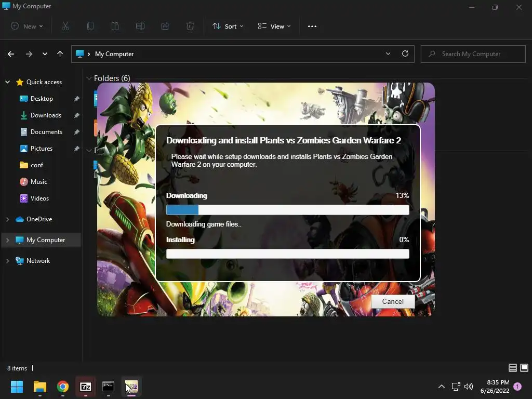
Task: Click the Search My Computer field
Action: coord(473,54)
